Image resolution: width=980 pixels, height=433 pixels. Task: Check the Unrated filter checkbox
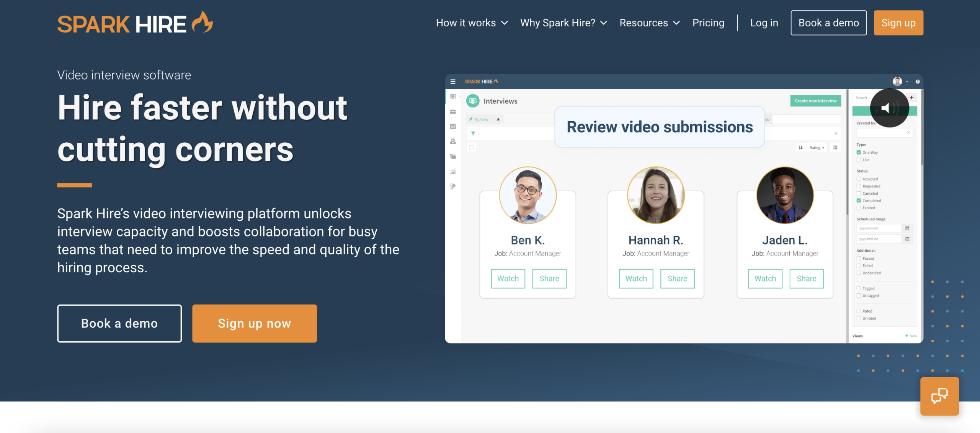[x=858, y=318]
